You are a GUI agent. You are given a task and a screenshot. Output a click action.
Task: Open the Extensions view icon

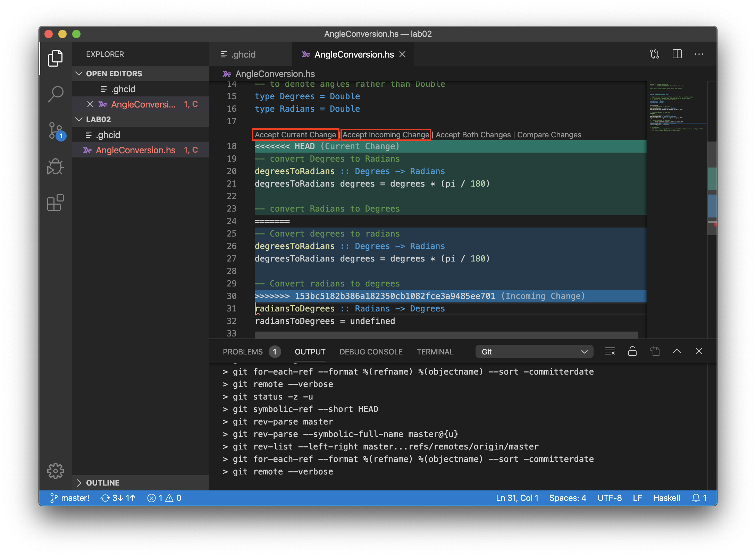point(56,203)
